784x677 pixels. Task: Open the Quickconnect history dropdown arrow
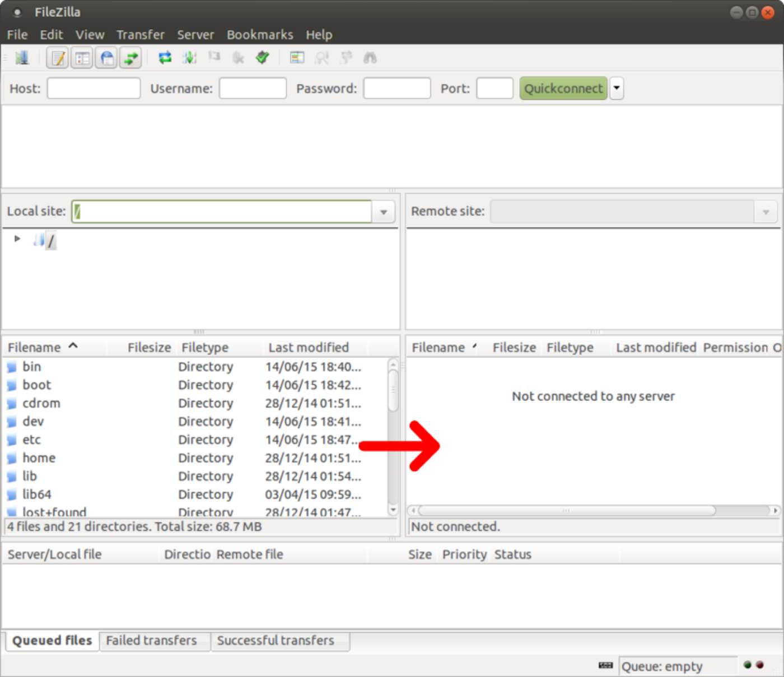617,88
